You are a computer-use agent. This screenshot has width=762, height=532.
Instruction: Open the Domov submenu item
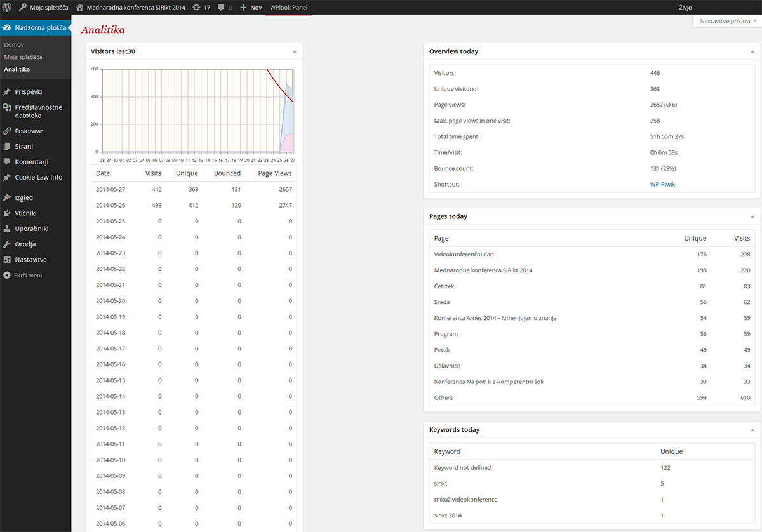coord(14,45)
